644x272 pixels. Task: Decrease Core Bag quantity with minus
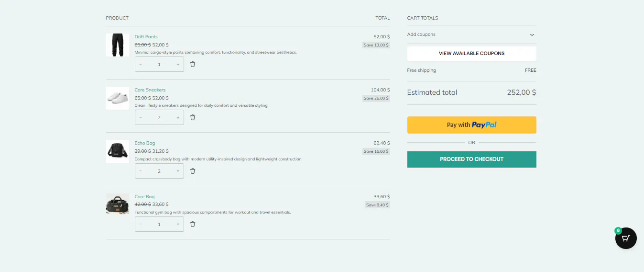point(141,224)
